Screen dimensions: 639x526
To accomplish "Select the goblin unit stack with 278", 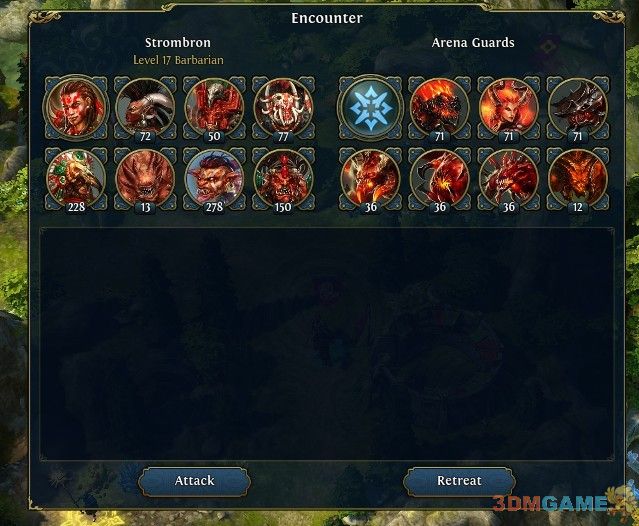I will tap(214, 179).
